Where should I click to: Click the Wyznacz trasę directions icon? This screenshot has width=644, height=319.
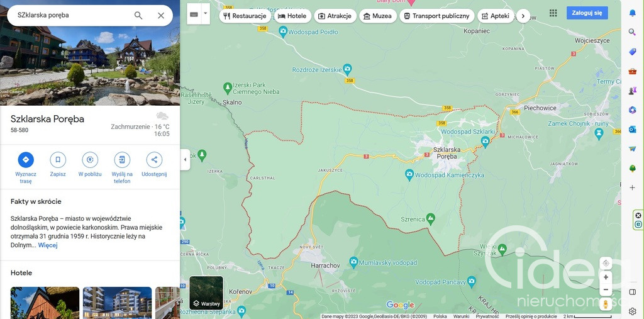[26, 160]
